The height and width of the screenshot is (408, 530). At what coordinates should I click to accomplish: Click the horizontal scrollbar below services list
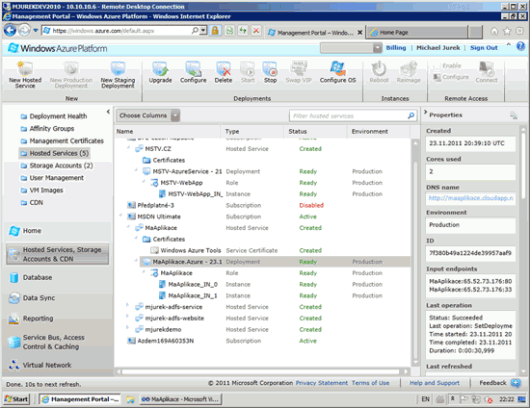click(260, 371)
